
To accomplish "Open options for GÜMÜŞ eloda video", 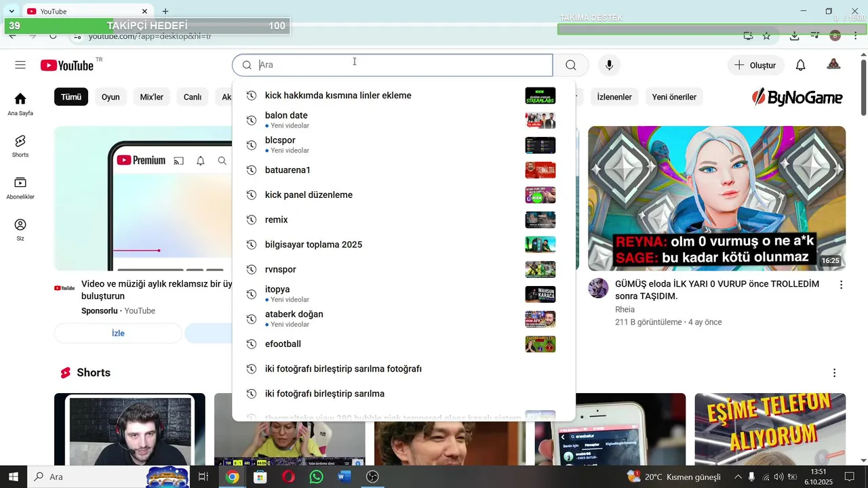I will [x=841, y=285].
